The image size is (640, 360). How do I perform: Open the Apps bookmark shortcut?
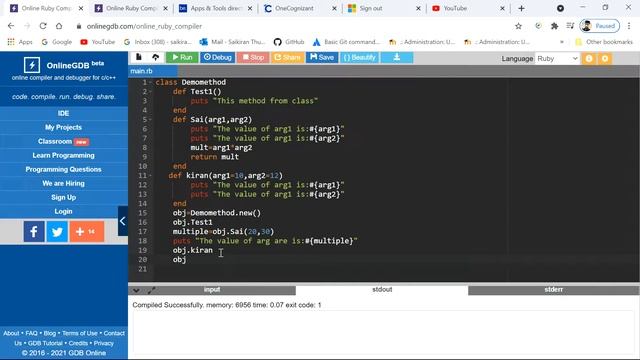pos(20,42)
